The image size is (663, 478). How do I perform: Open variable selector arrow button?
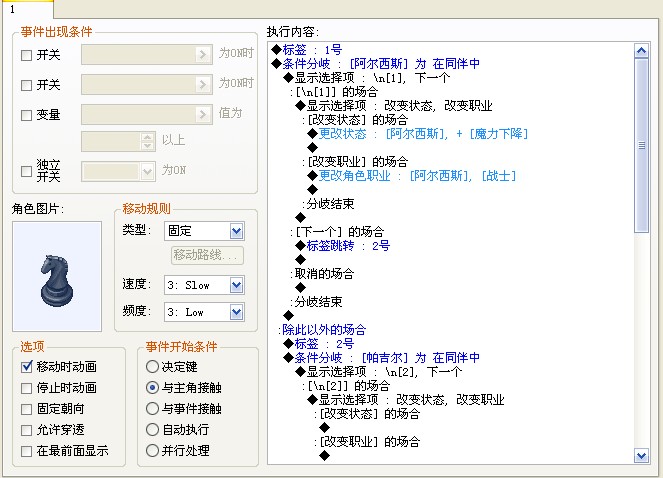pos(203,115)
